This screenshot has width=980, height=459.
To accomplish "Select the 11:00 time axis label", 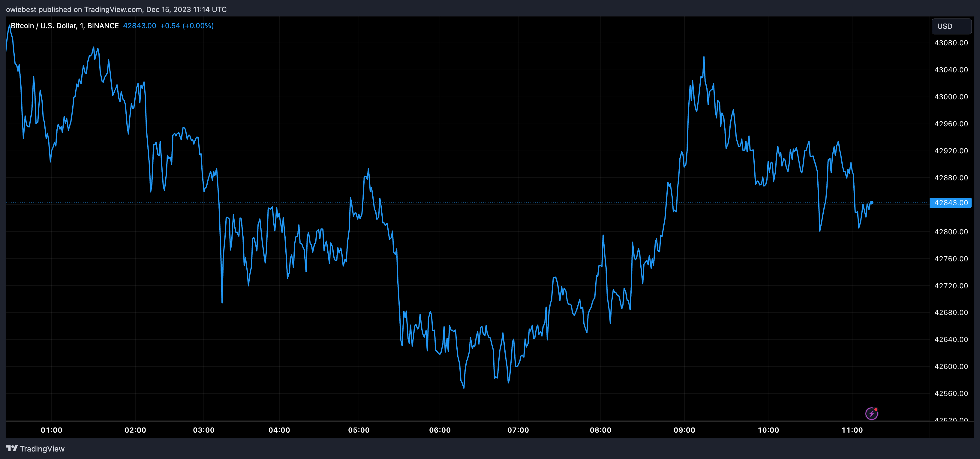I will (852, 430).
